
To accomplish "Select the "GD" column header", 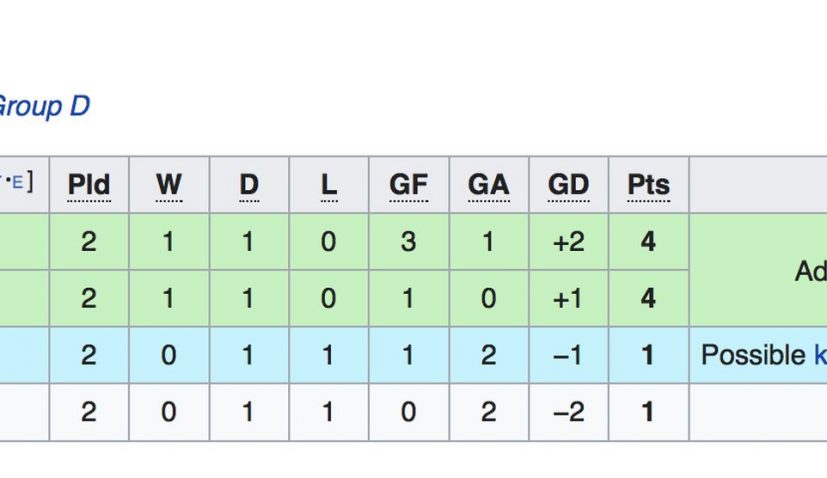I will (x=568, y=185).
